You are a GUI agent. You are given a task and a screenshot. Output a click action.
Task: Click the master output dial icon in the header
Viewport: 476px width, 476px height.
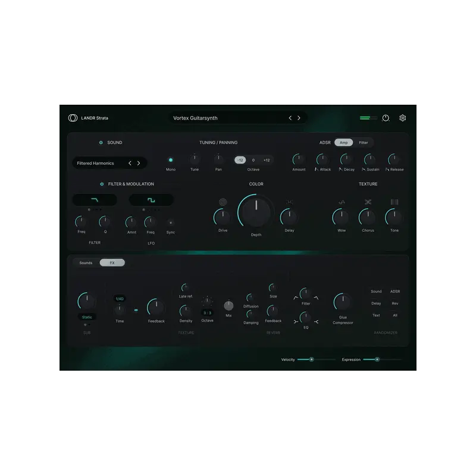(x=386, y=118)
